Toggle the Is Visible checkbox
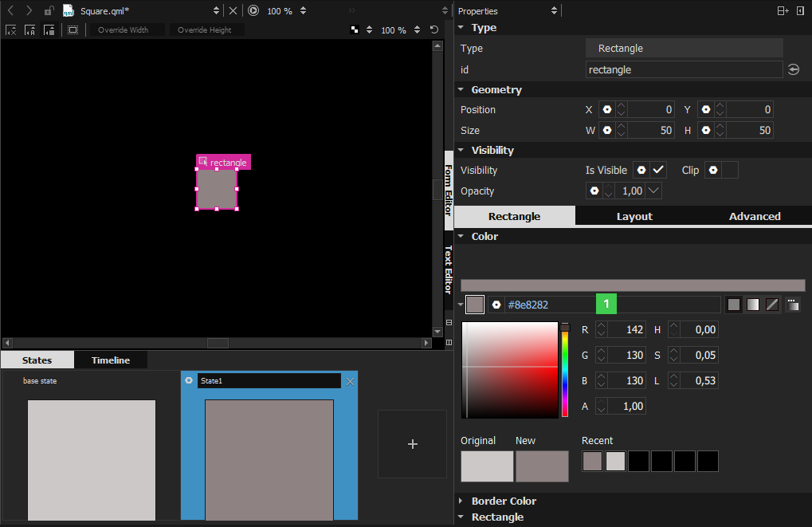812x527 pixels. 658,171
